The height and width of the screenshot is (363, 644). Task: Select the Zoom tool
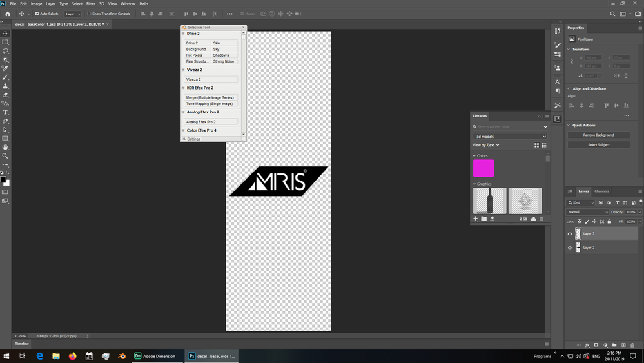coord(5,156)
